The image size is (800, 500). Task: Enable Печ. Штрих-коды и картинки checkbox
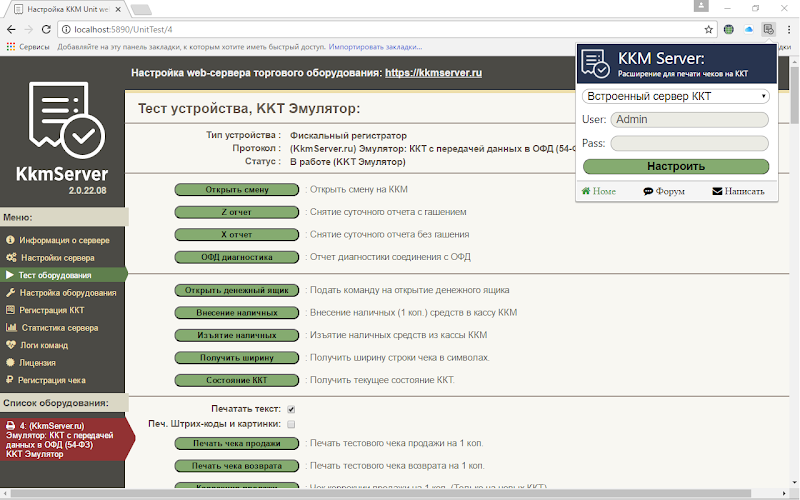click(x=291, y=424)
